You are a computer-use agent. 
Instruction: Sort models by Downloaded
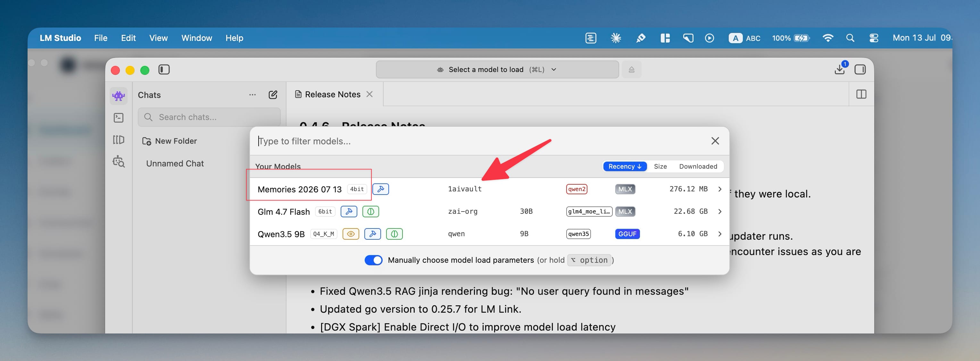point(698,166)
